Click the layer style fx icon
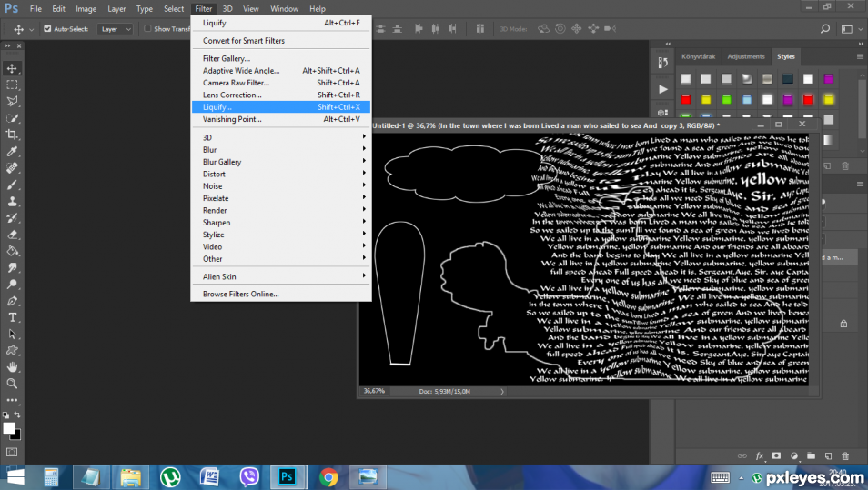 click(x=760, y=455)
